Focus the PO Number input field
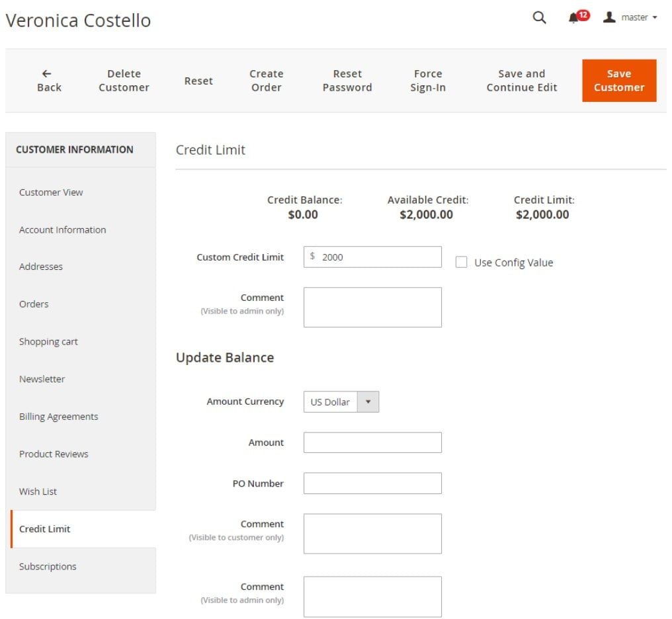Image resolution: width=672 pixels, height=619 pixels. [372, 483]
